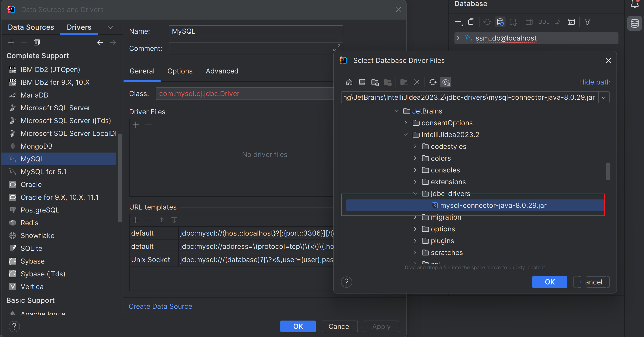Add a driver file with plus icon
Image resolution: width=644 pixels, height=337 pixels.
tap(136, 125)
